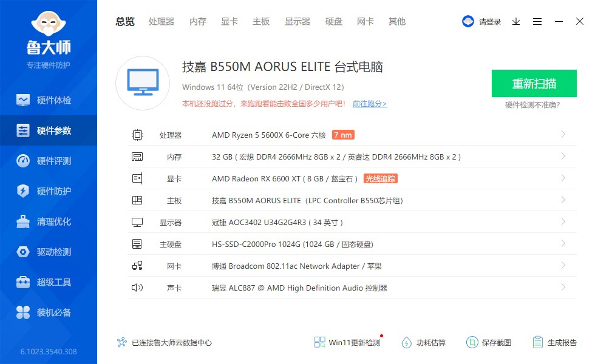Open 清理优化 broom icon
Screen dimensions: 595x364
23,221
